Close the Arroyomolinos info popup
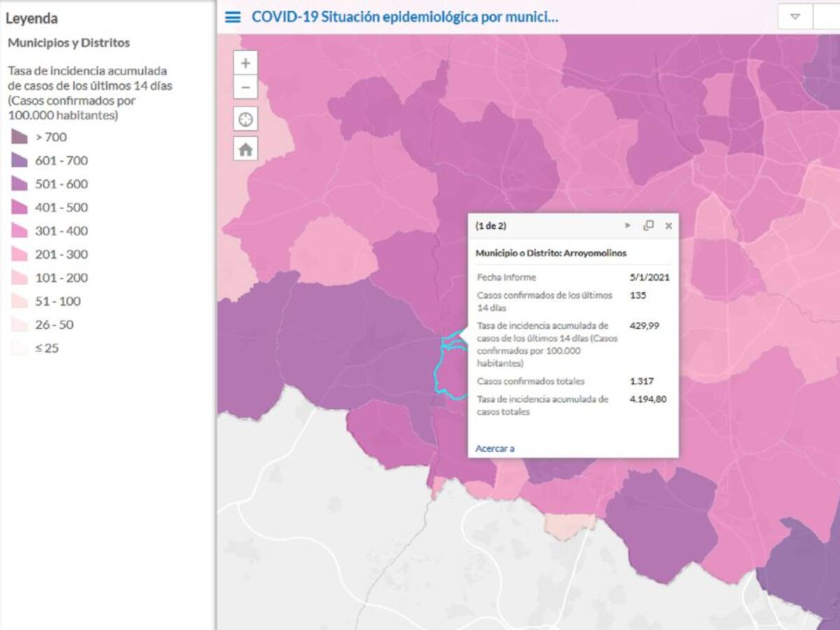Viewport: 840px width, 630px height. pyautogui.click(x=668, y=225)
